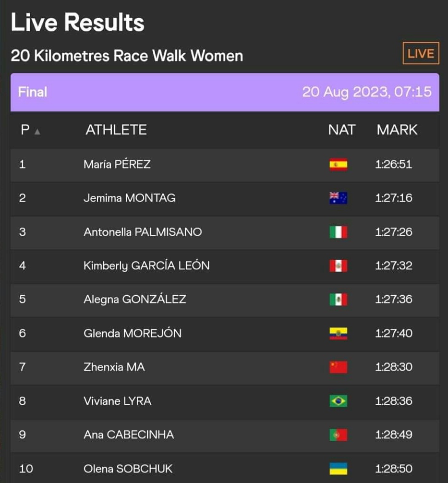Click the China flag icon
This screenshot has height=483, width=448.
pos(338,367)
